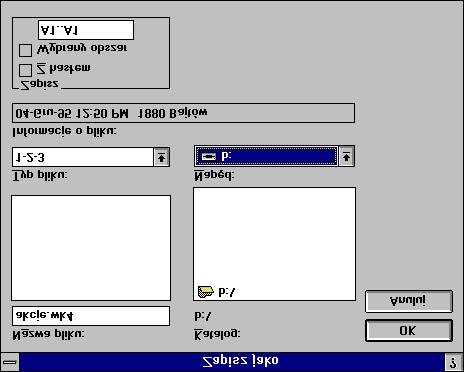
Task: Click the Katalog path text b:/
Action: pyautogui.click(x=203, y=316)
